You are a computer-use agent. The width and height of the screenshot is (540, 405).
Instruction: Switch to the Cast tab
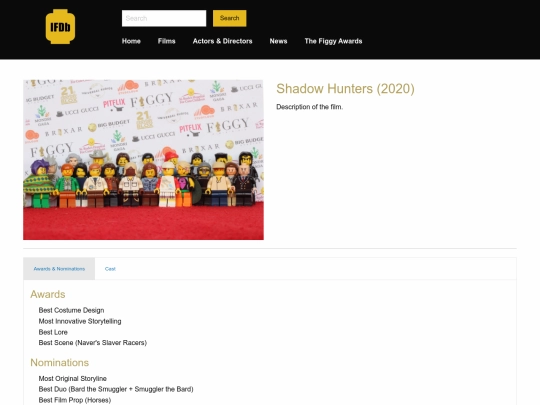click(x=110, y=269)
